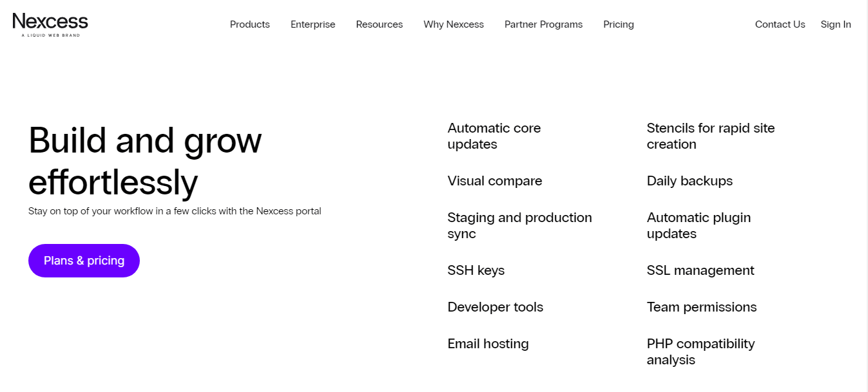Open the Products menu
This screenshot has width=868, height=392.
click(x=250, y=24)
